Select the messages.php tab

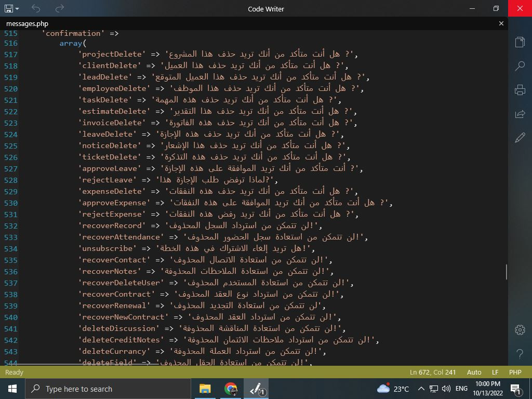pyautogui.click(x=27, y=24)
